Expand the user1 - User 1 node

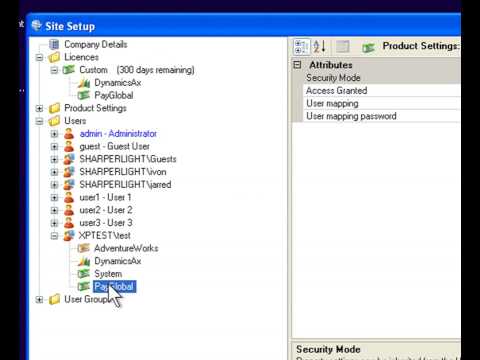point(54,198)
